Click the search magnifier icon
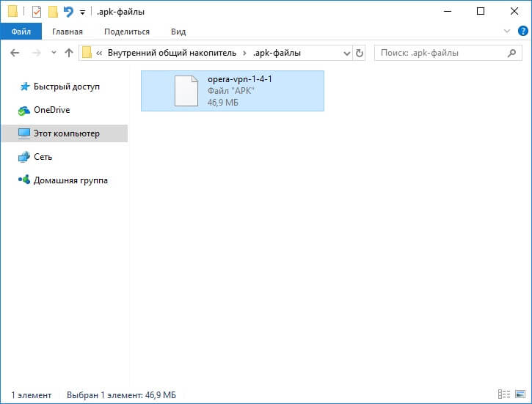Screen dimensions: 532x404 point(511,53)
